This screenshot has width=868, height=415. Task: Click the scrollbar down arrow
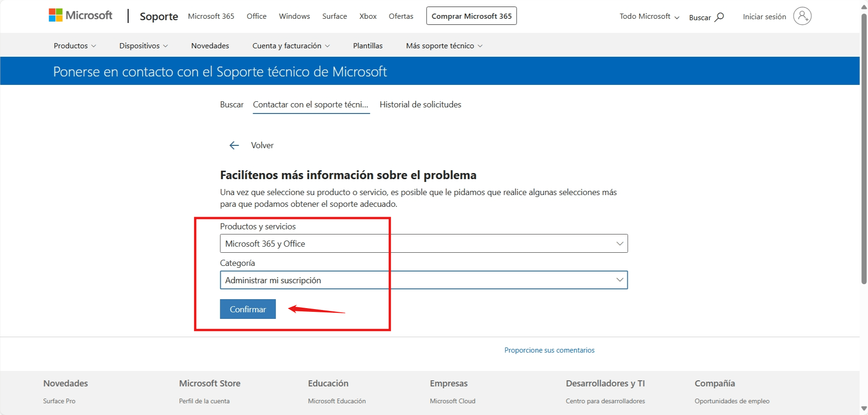(x=864, y=409)
